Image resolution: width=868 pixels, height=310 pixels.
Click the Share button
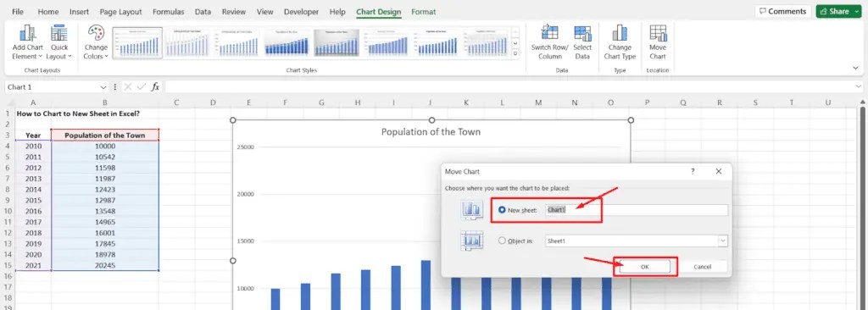[838, 12]
